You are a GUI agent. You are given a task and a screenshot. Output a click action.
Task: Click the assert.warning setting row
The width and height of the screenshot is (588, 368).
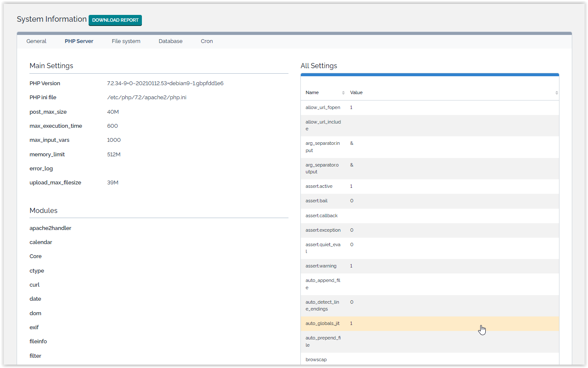(429, 266)
